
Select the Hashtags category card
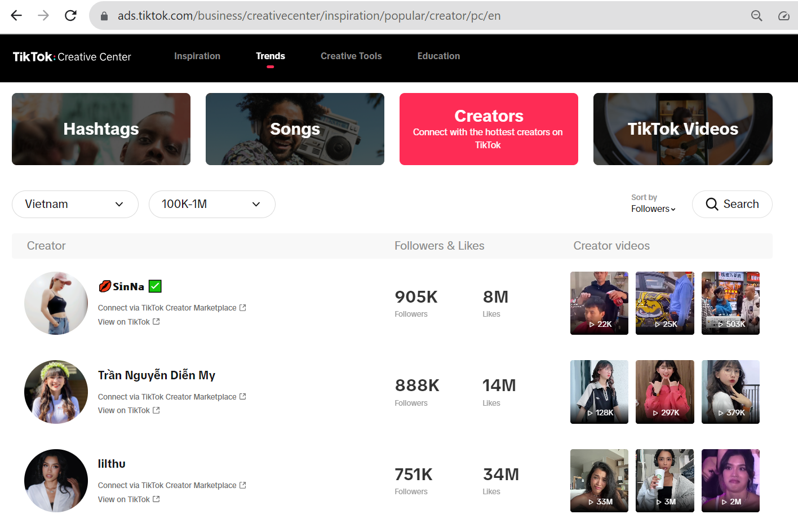point(101,129)
